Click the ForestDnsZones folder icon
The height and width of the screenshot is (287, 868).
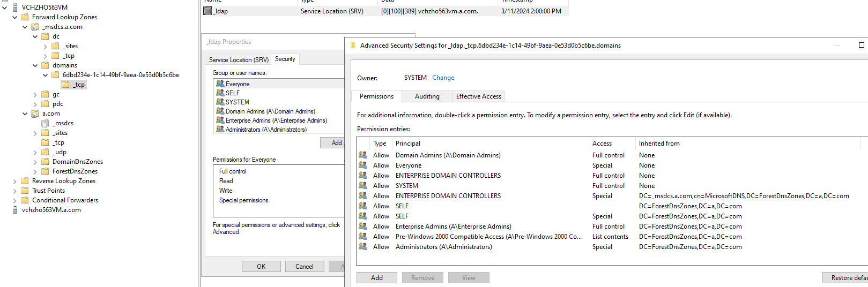coord(45,171)
